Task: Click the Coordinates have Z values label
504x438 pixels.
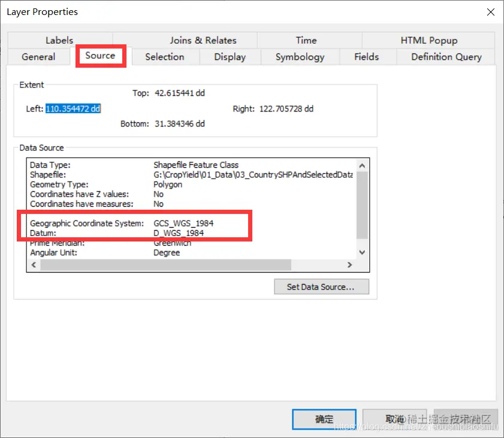Action: [79, 194]
